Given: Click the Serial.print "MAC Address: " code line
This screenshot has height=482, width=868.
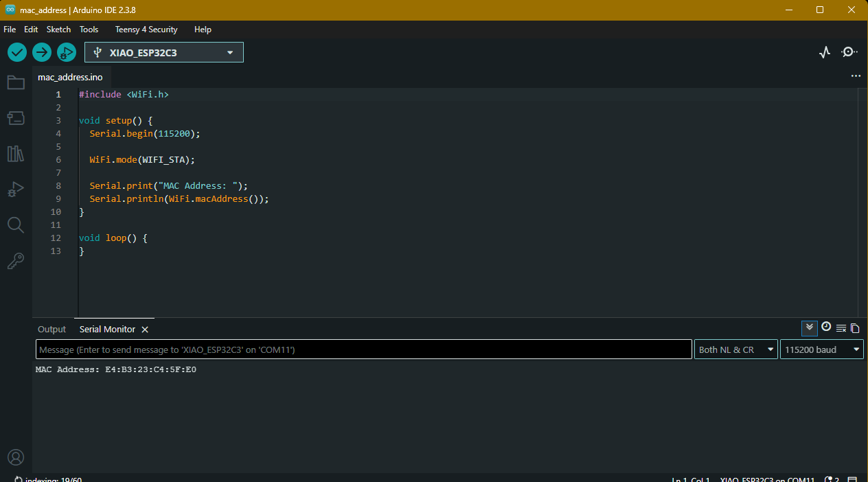Looking at the screenshot, I should click(168, 186).
